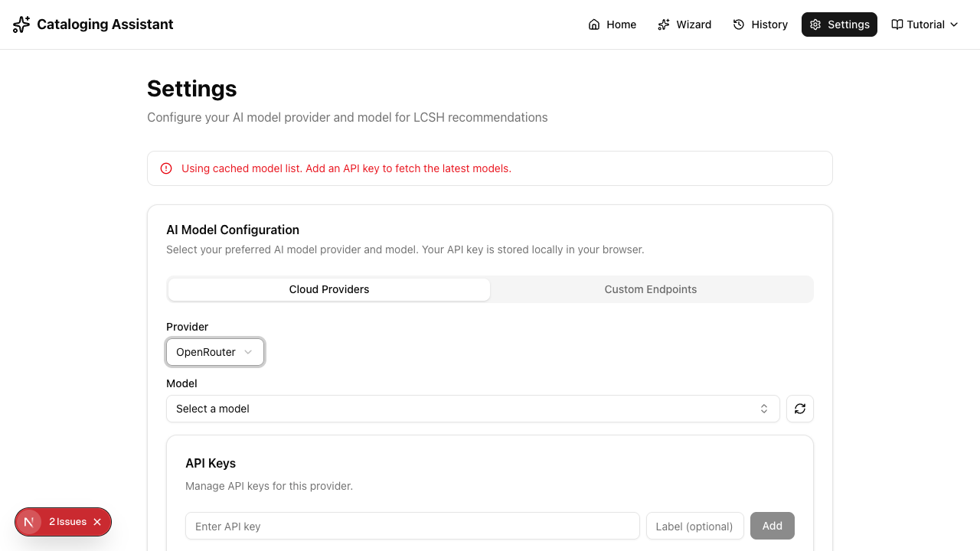Click the alert icon in the warning banner
The image size is (980, 551).
(166, 168)
